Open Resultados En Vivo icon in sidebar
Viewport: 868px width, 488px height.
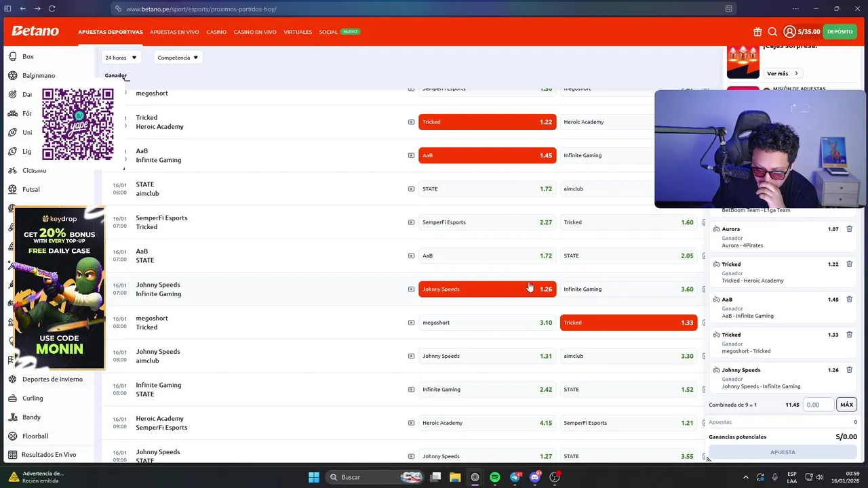[x=12, y=455]
